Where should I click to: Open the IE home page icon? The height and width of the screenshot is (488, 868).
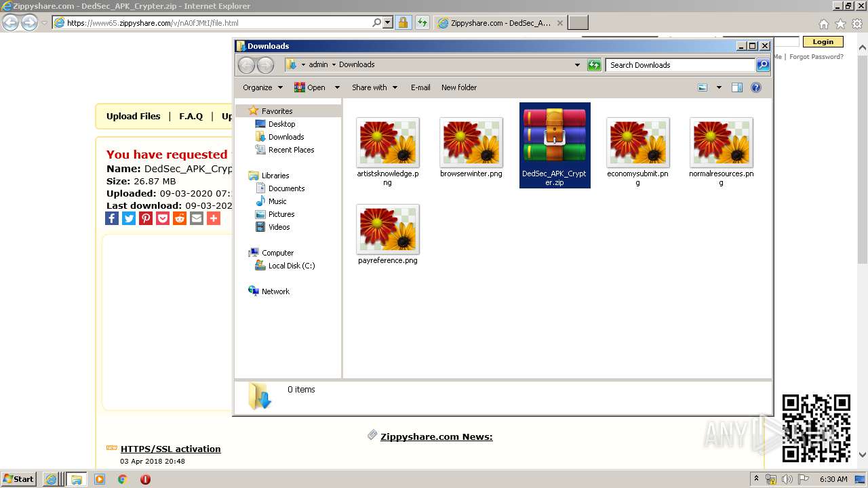823,24
